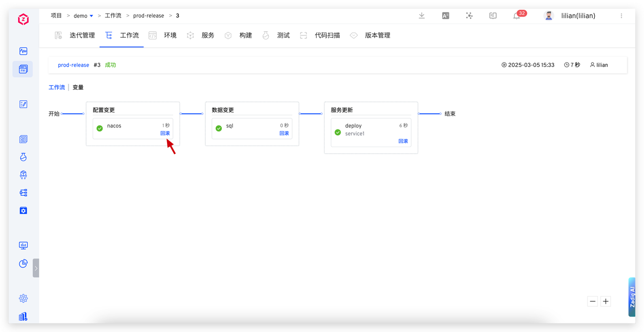The image size is (644, 332).
Task: Open the settings gear in sidebar
Action: pyautogui.click(x=23, y=298)
